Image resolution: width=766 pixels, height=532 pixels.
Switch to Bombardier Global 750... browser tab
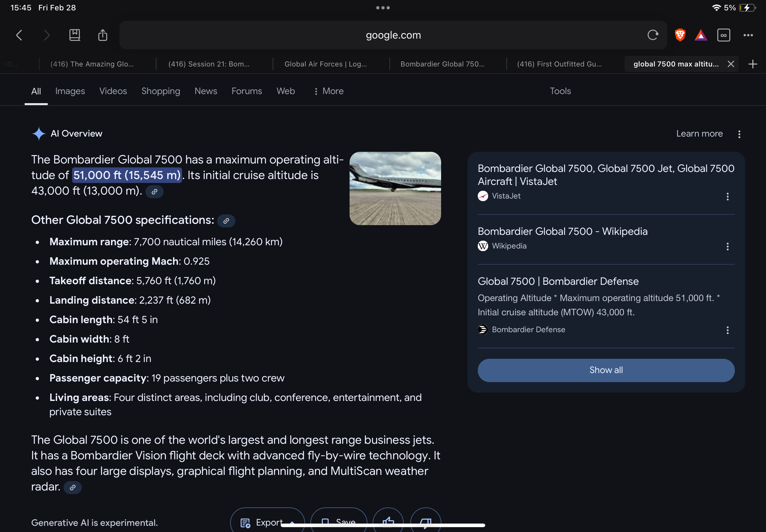pyautogui.click(x=442, y=64)
